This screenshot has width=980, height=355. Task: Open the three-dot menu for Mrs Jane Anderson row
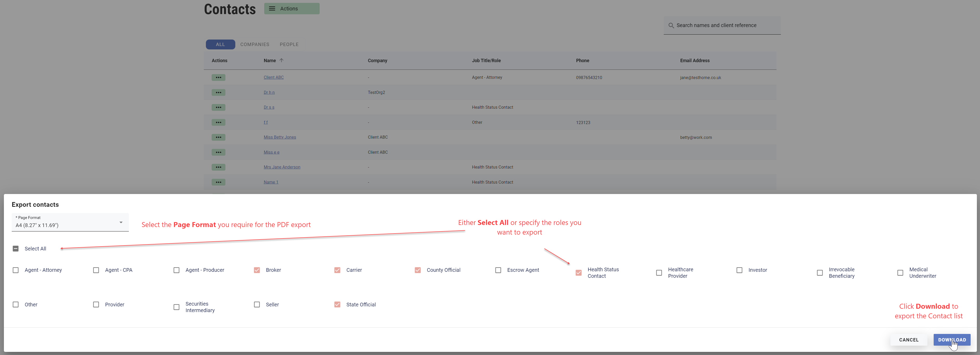click(218, 167)
